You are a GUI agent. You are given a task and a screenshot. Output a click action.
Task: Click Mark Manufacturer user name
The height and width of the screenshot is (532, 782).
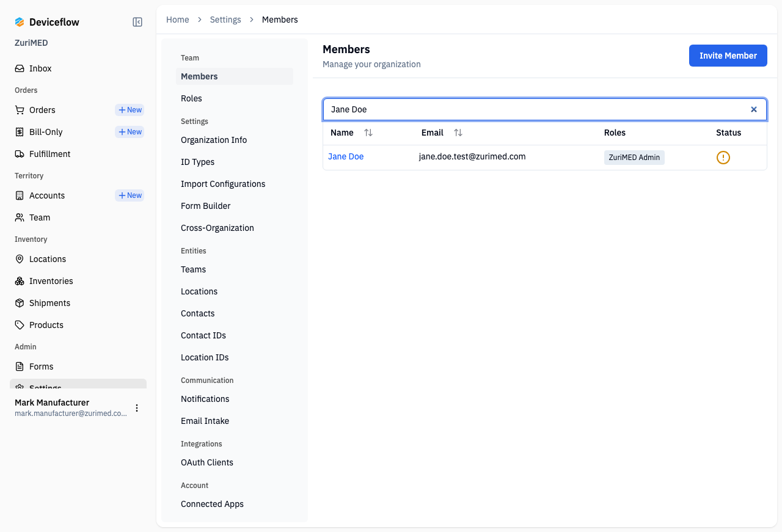coord(52,403)
